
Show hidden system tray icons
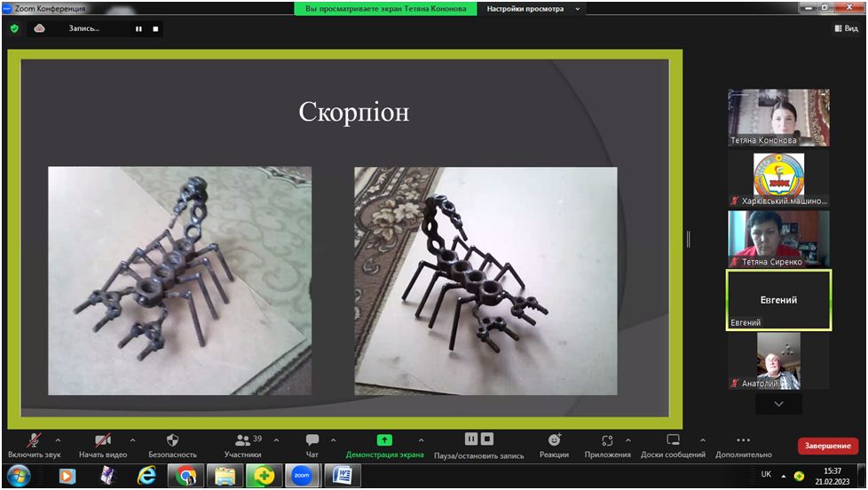pos(784,476)
